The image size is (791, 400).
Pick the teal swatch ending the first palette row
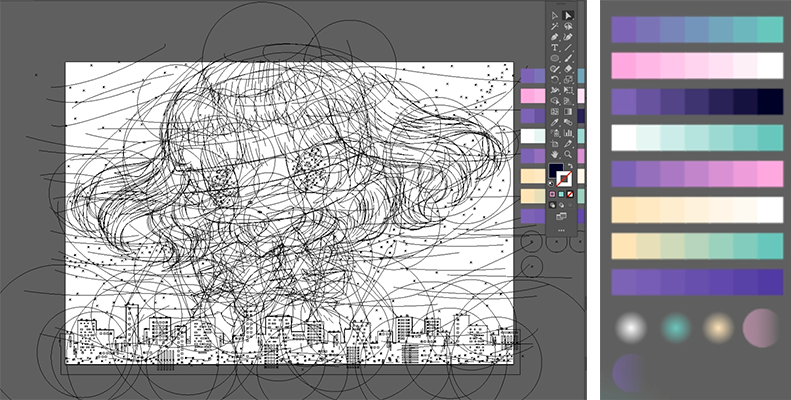click(770, 29)
